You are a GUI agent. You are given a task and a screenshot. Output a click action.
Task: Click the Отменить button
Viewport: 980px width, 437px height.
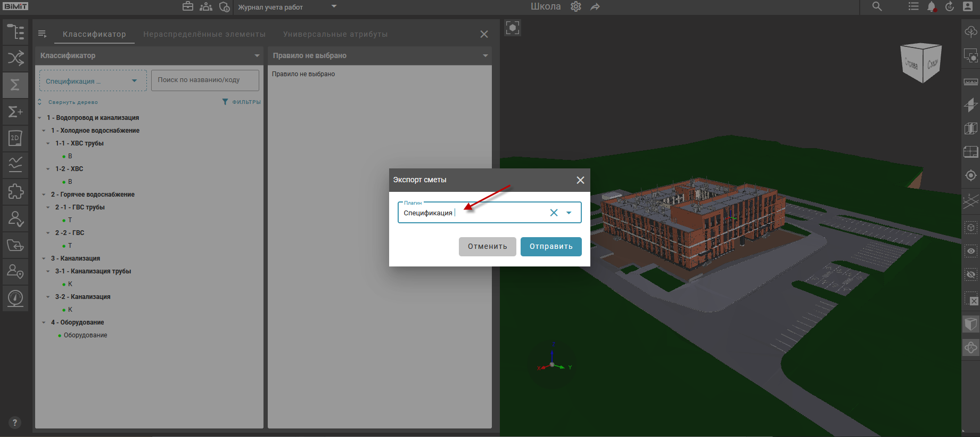pos(487,246)
